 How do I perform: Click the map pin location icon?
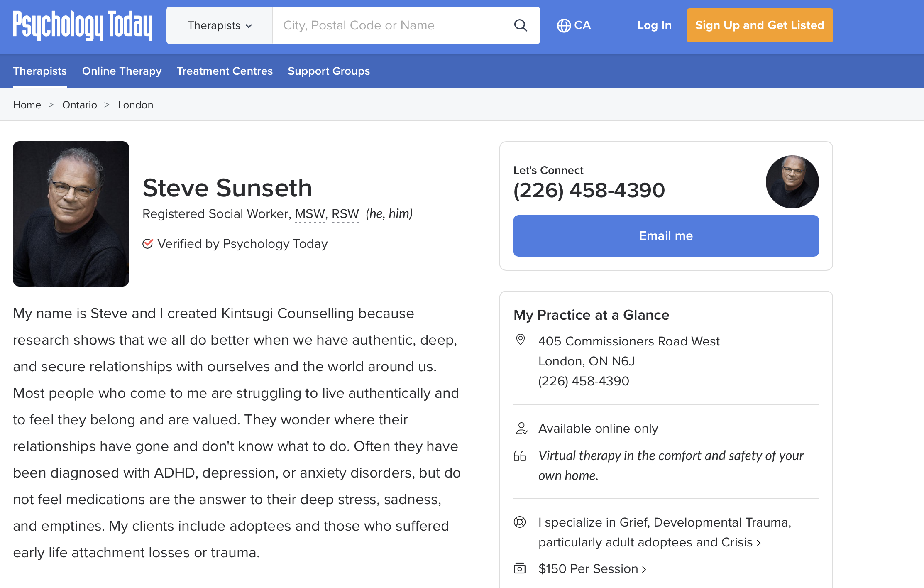click(520, 340)
